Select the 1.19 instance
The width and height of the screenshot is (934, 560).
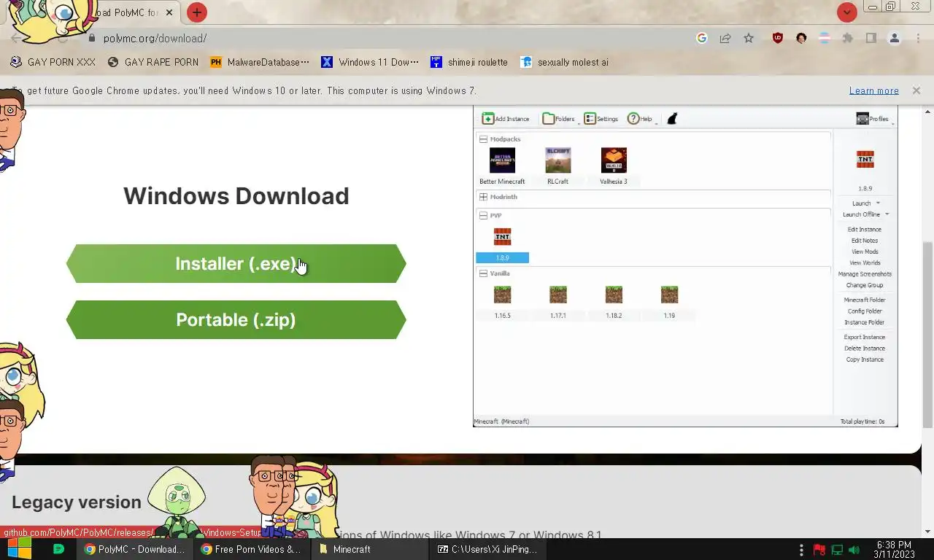coord(669,302)
